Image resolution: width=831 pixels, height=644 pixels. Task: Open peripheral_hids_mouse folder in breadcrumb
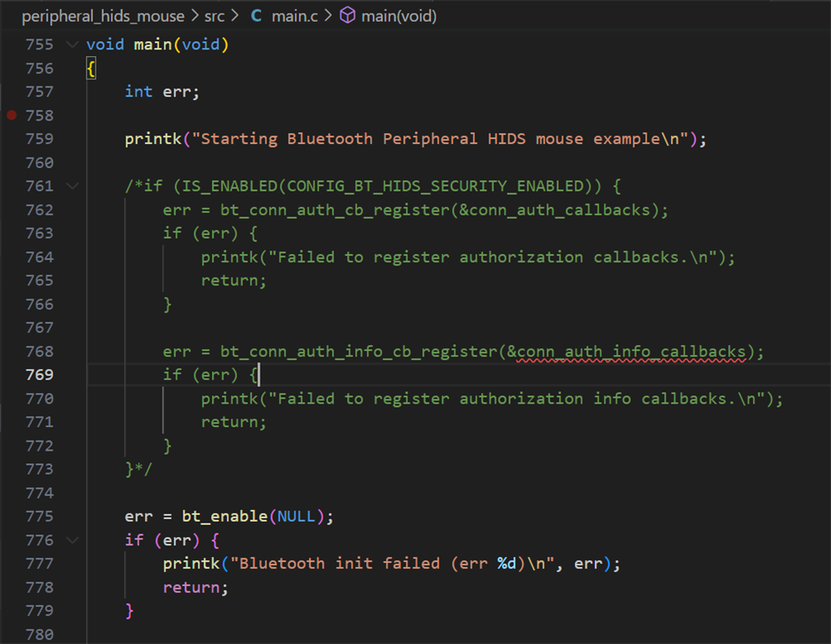click(102, 16)
